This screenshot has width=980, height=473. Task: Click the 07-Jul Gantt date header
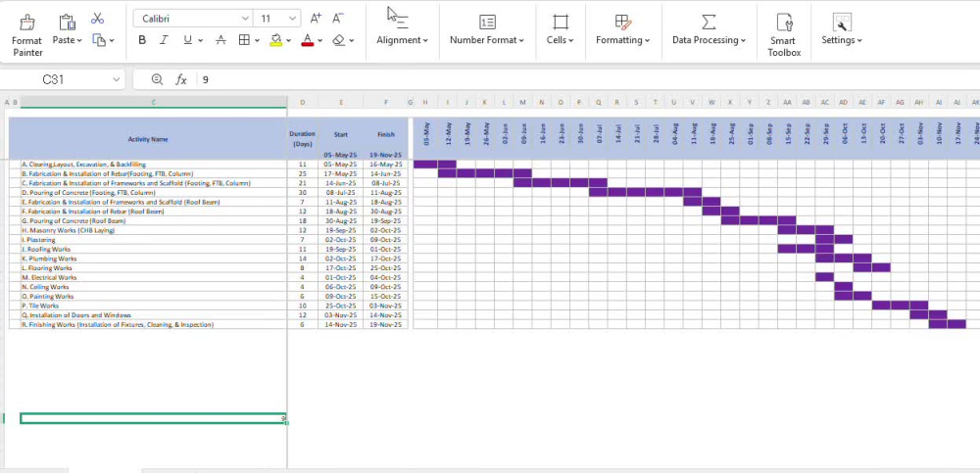tap(598, 134)
